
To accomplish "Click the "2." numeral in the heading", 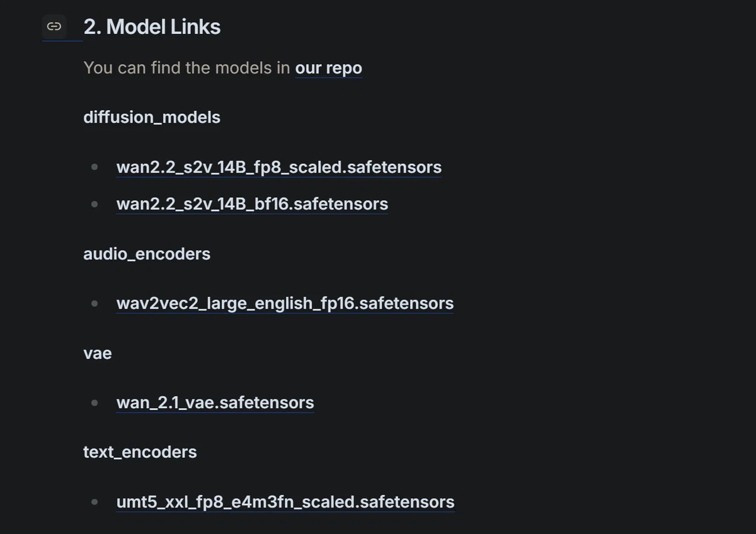I will tap(92, 26).
